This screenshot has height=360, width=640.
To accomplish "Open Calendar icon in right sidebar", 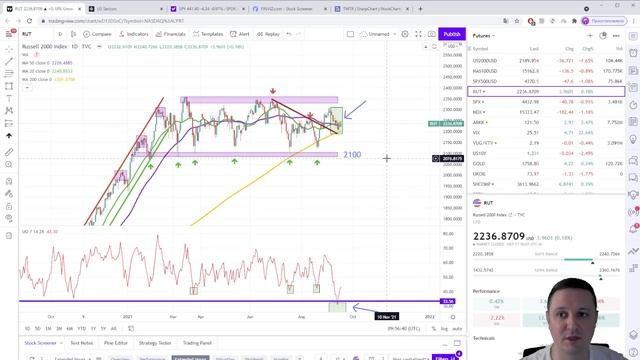I will coord(633,122).
